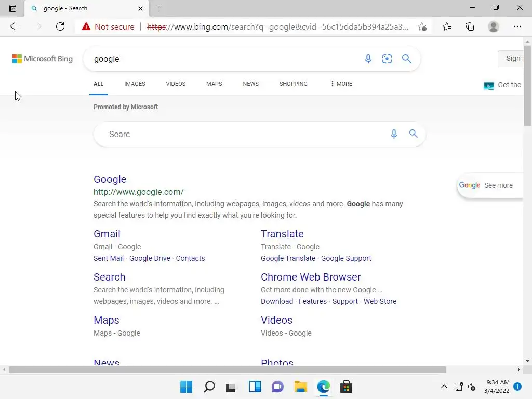Viewport: 532px width, 399px height.
Task: Open the browser profile avatar
Action: pos(494,26)
